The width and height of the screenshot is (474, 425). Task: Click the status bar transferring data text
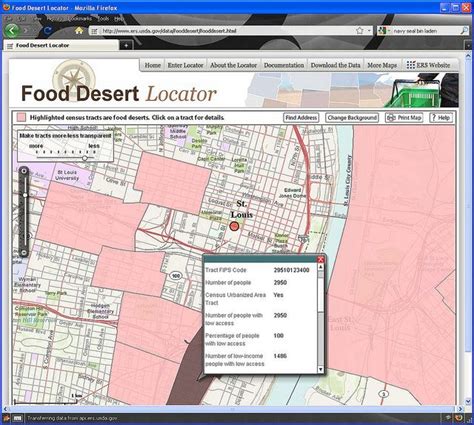point(72,418)
